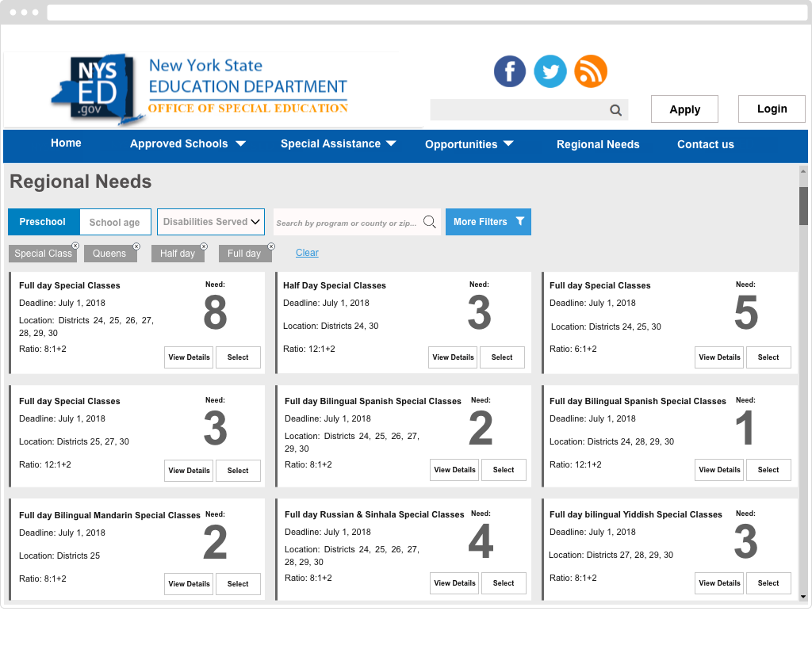Open the Contact us menu item

pos(705,144)
